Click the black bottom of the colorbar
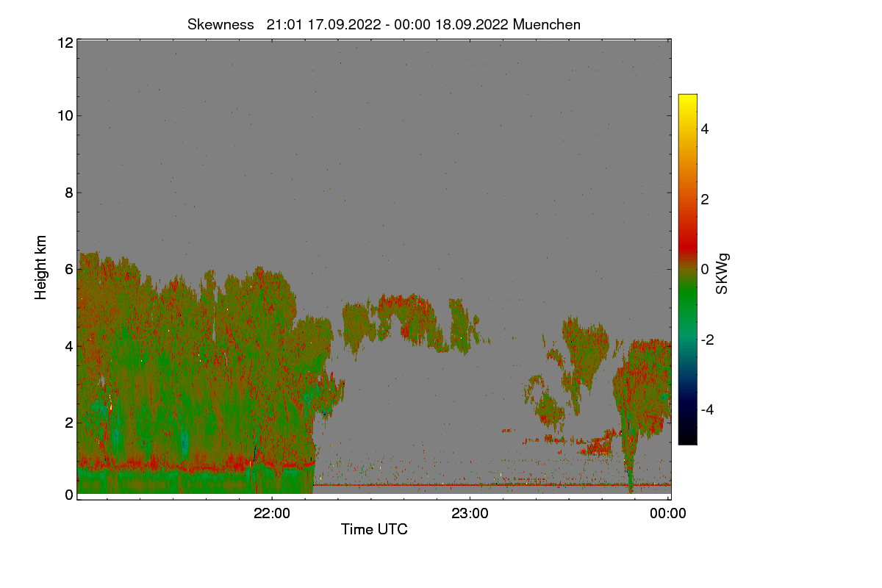The image size is (882, 588). click(x=687, y=437)
